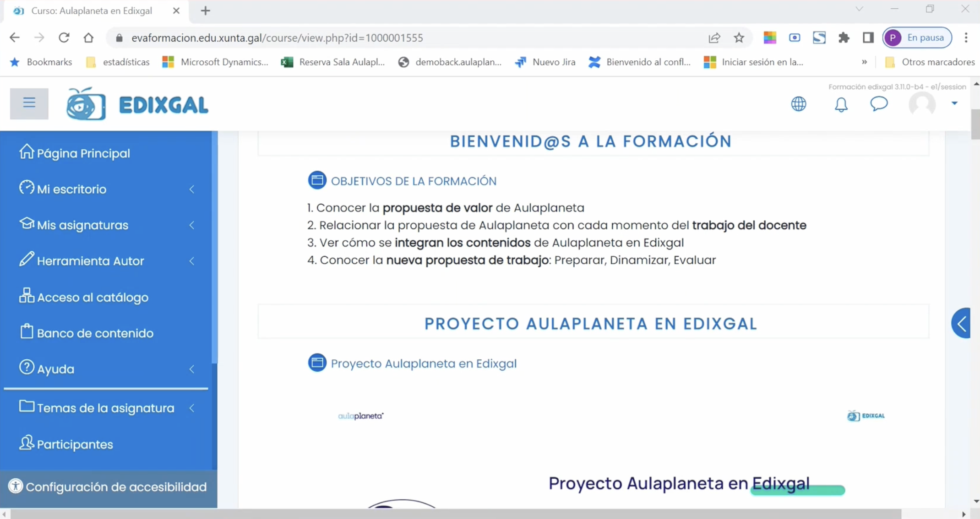Click the horizontal scrollbar at the bottom
The width and height of the screenshot is (980, 519).
pos(455,514)
